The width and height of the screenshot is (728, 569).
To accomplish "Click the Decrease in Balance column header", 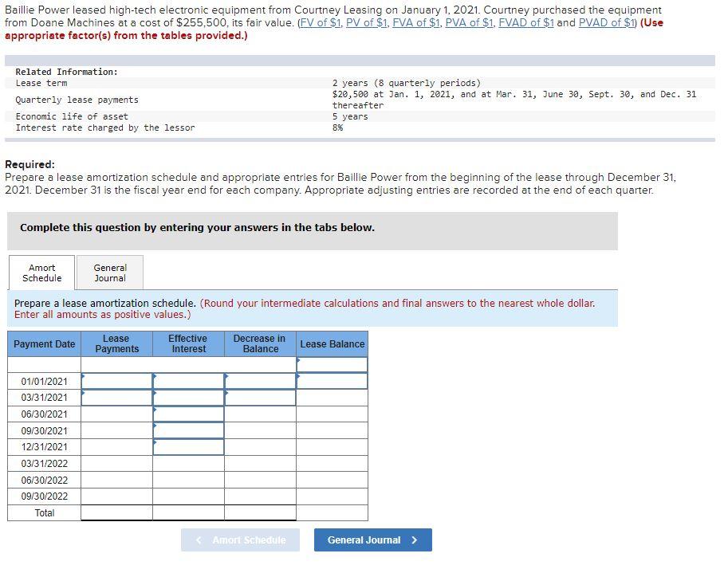I will pyautogui.click(x=261, y=344).
